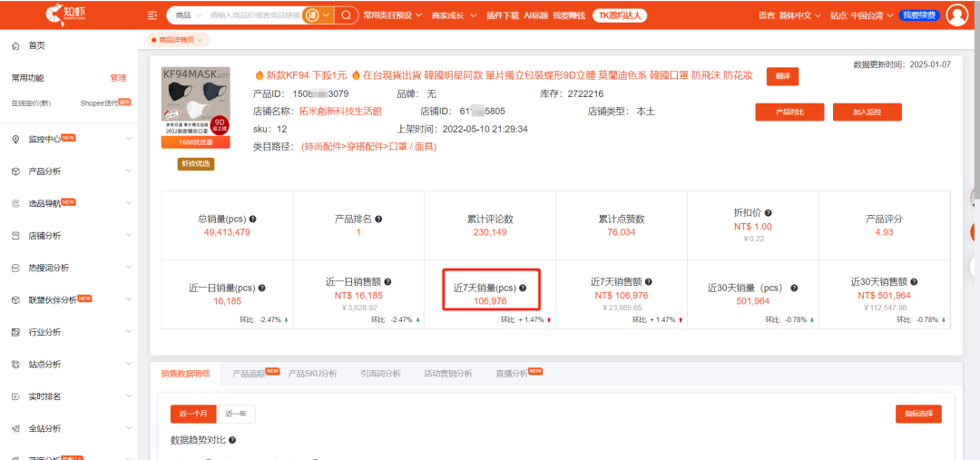Switch to 销售数据明细 tab
980x460 pixels.
pyautogui.click(x=186, y=374)
